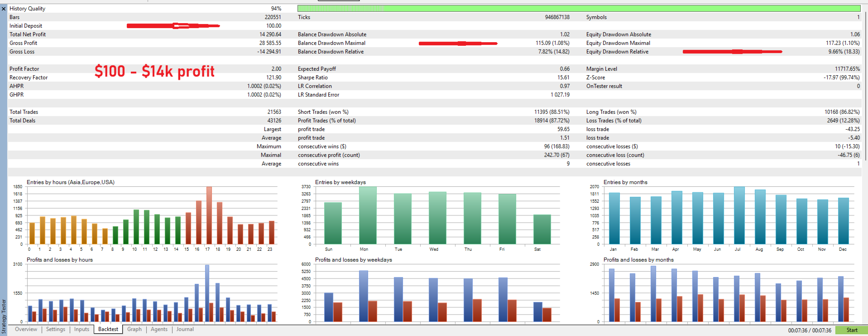Click the Balance Drawdown Maximal row
The width and height of the screenshot is (868, 336).
pyautogui.click(x=434, y=43)
